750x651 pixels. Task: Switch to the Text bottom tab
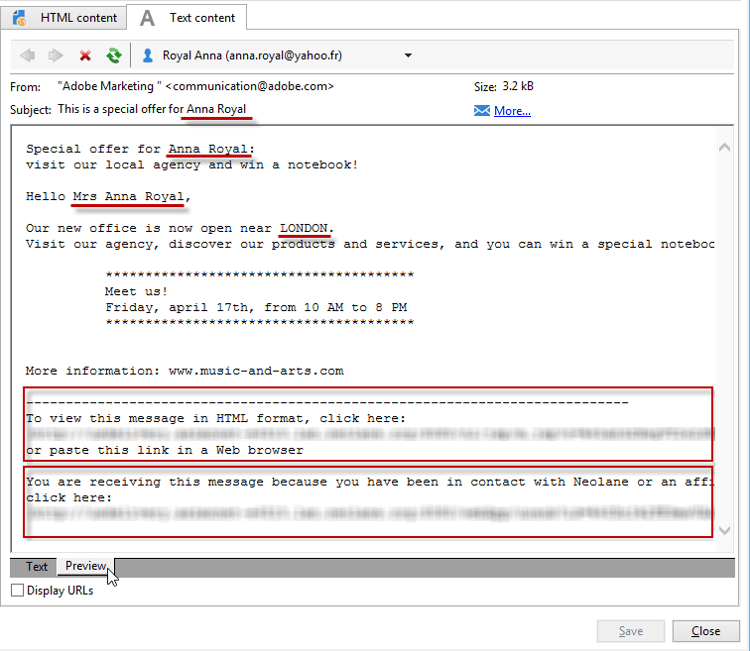point(36,567)
